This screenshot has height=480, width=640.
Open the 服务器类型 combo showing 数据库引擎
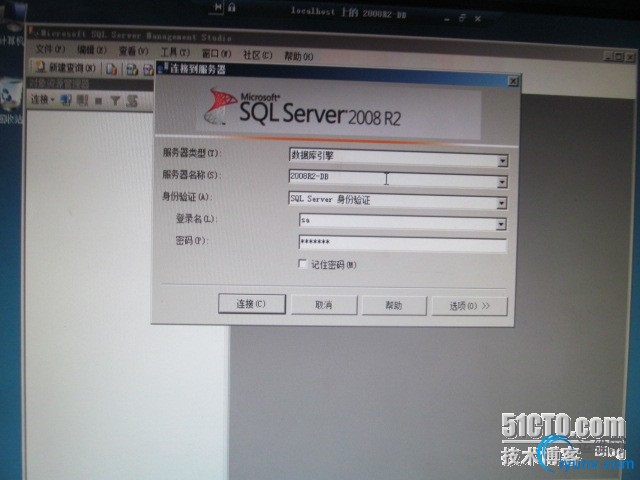click(x=398, y=158)
